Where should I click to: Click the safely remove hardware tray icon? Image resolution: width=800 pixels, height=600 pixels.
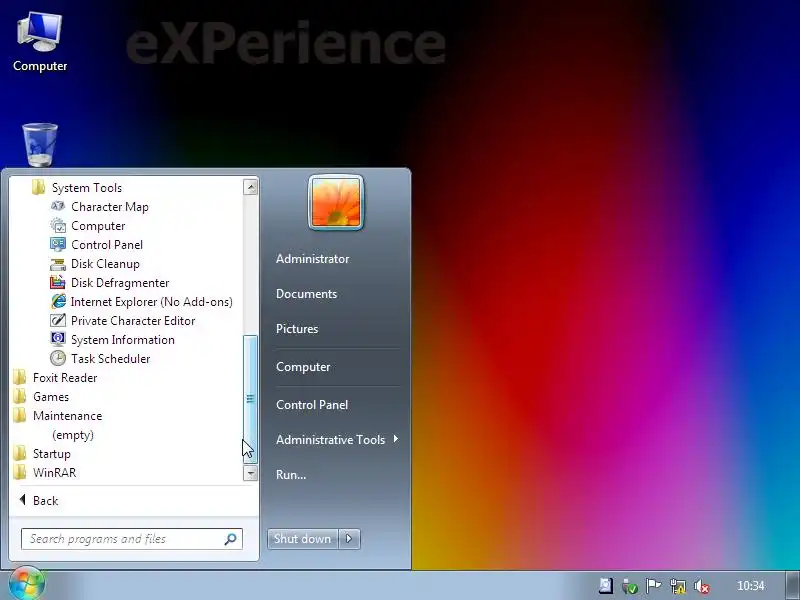[x=630, y=586]
